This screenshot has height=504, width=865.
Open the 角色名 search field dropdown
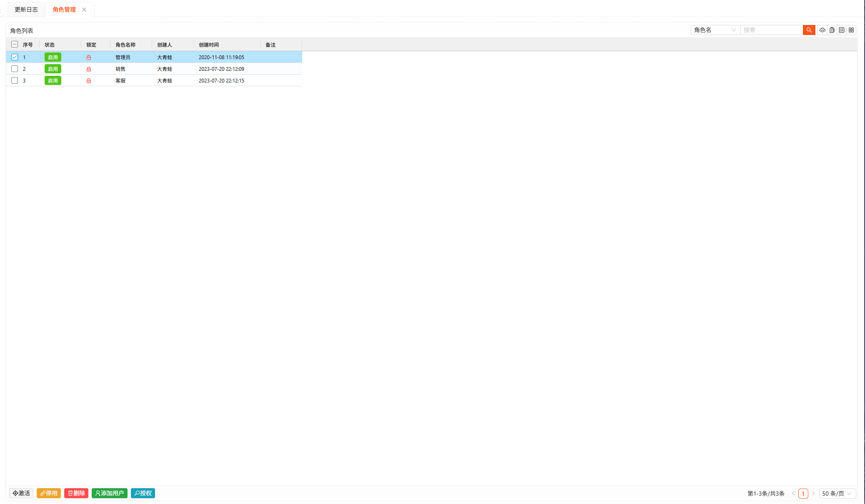click(x=715, y=30)
